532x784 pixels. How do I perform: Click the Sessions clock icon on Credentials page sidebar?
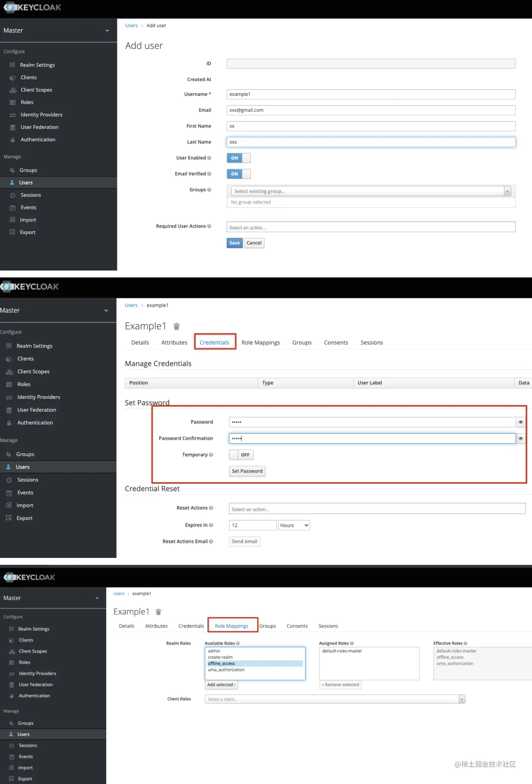[9, 480]
